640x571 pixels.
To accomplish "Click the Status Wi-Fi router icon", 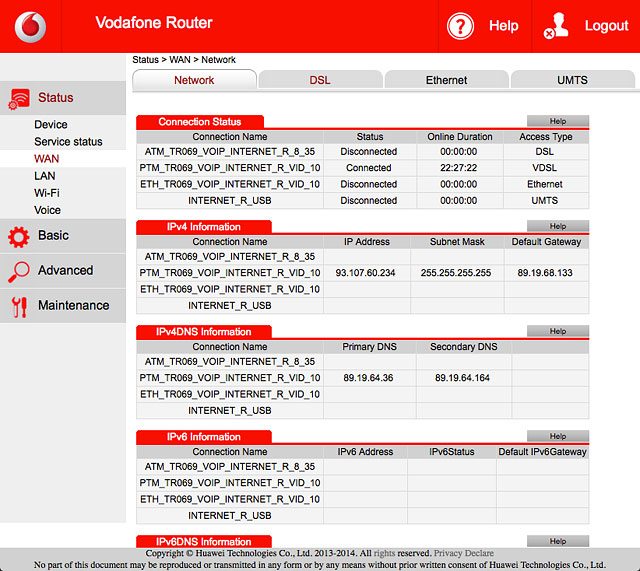I will 18,99.
